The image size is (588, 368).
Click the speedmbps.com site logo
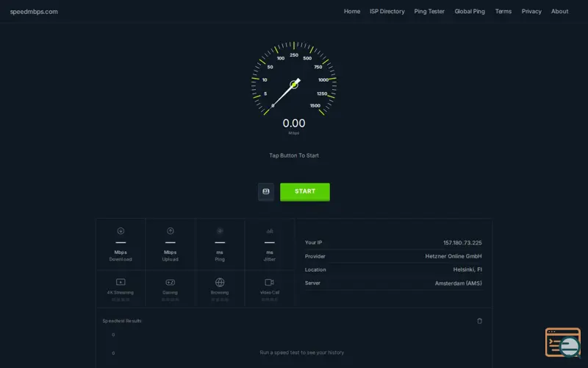click(34, 12)
